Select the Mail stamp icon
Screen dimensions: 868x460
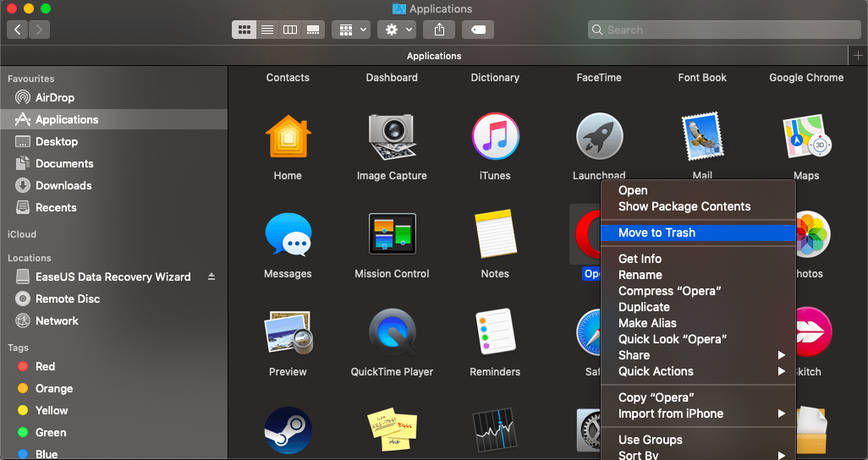(702, 136)
